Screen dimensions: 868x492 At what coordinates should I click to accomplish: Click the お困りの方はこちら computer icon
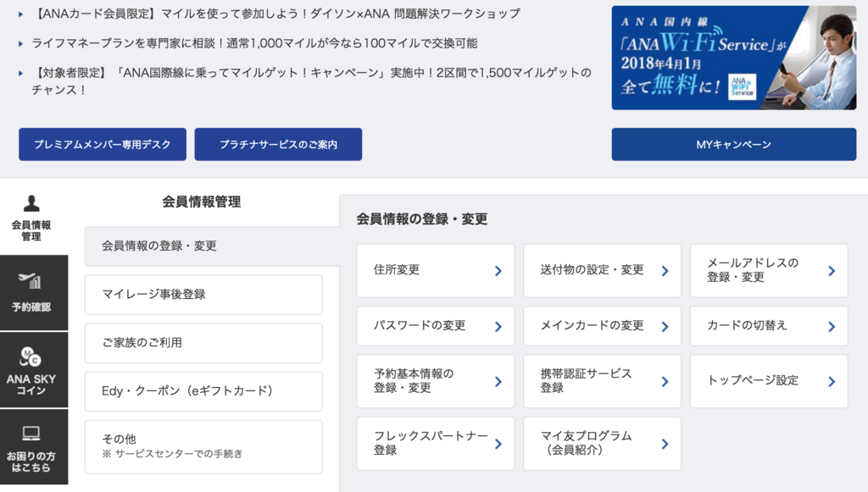pos(31,434)
